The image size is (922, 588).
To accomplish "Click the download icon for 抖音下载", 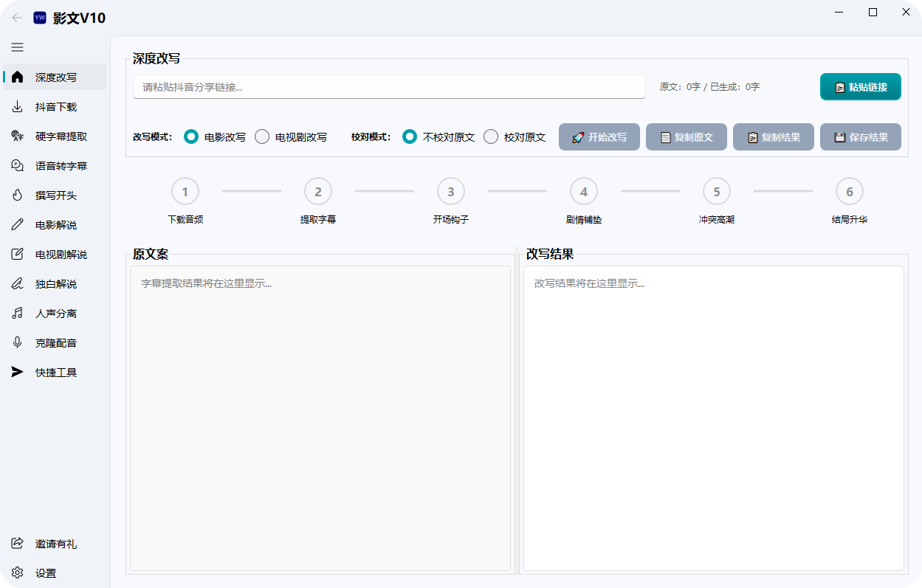I will 18,107.
